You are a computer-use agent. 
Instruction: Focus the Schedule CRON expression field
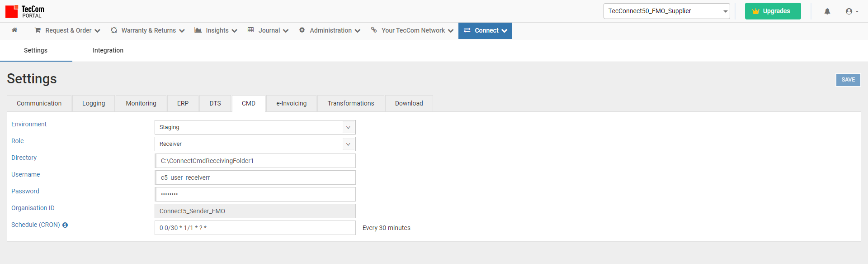255,228
